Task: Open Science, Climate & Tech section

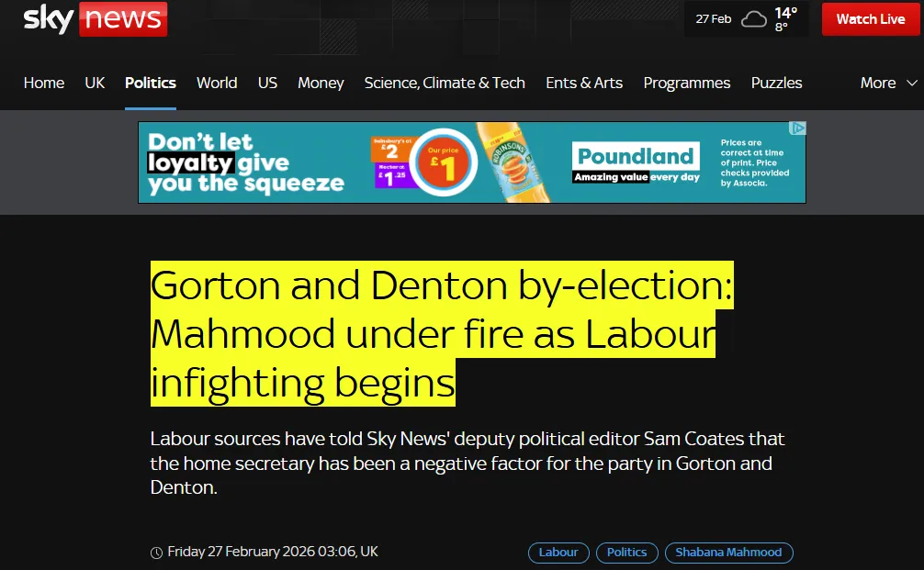Action: (x=445, y=83)
